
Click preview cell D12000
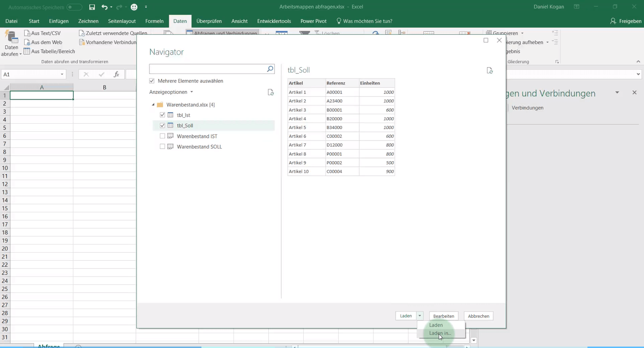pyautogui.click(x=342, y=145)
